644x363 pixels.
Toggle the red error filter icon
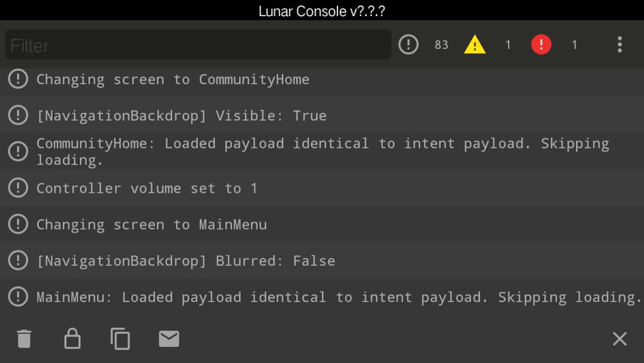point(541,44)
